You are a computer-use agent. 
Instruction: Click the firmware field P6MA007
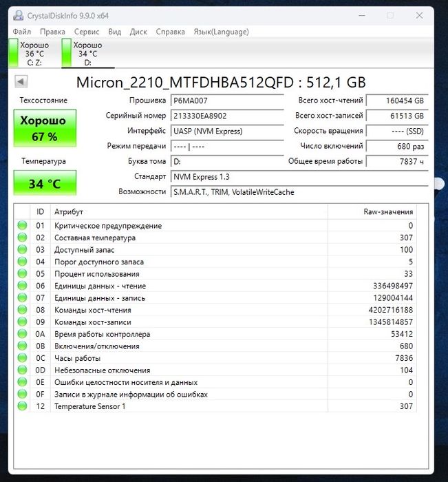(227, 101)
